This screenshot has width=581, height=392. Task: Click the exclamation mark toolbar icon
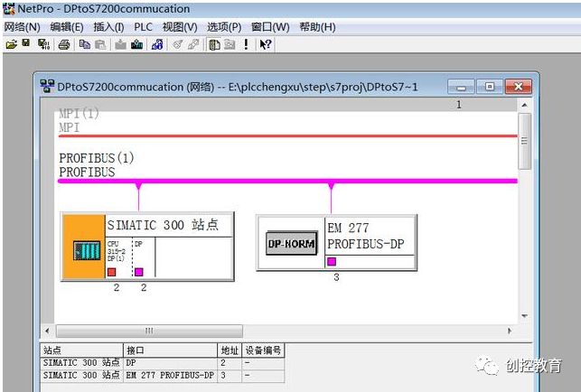pyautogui.click(x=246, y=45)
